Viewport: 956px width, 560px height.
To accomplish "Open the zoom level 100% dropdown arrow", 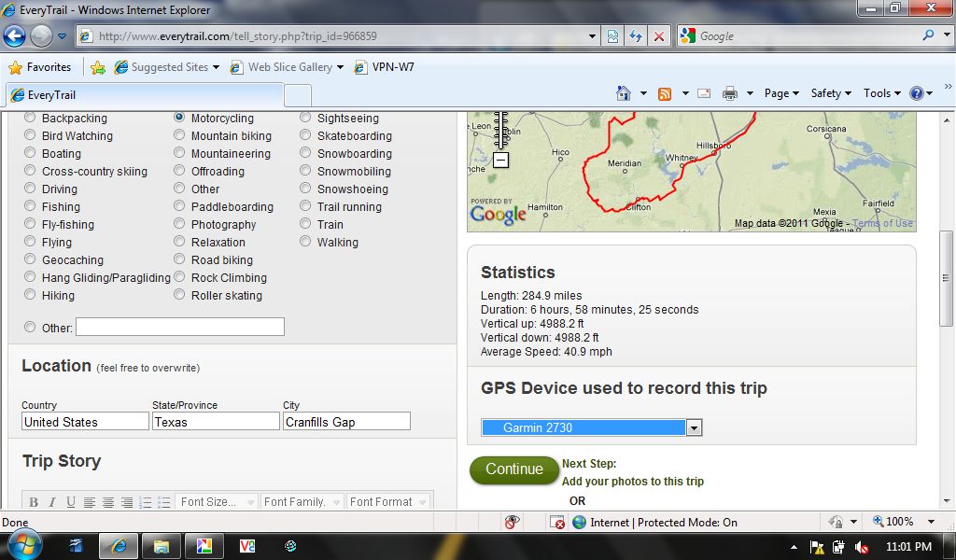I will click(x=931, y=522).
